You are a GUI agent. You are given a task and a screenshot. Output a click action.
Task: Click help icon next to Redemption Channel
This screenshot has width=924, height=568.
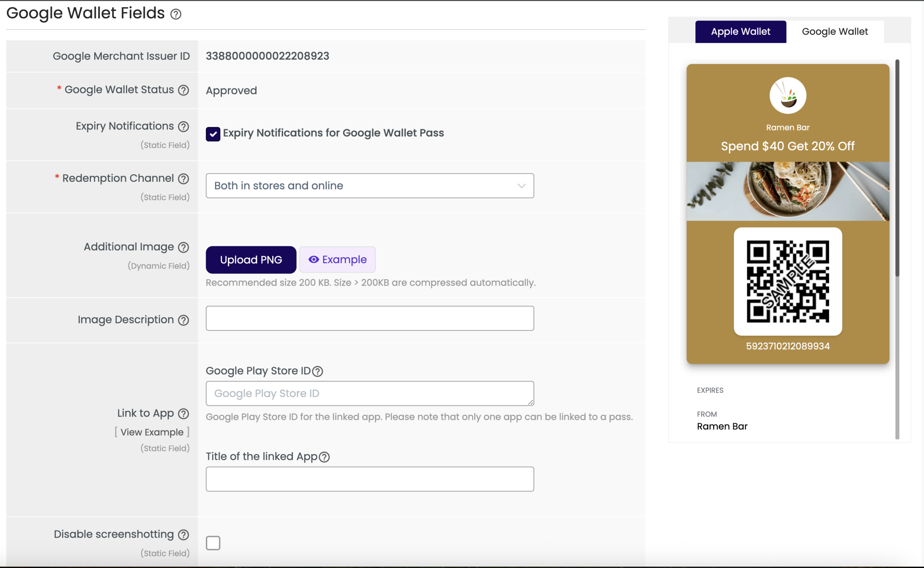tap(183, 179)
